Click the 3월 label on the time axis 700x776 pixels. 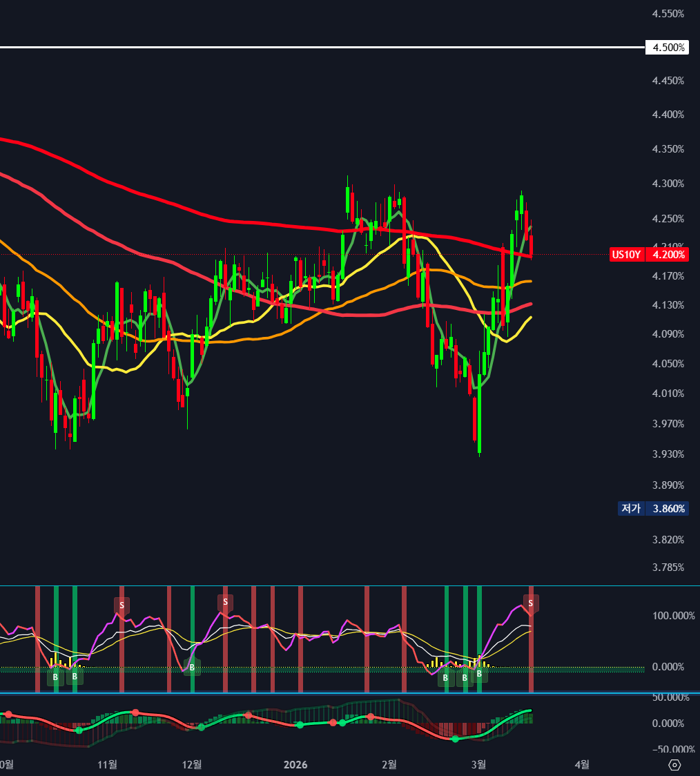click(x=478, y=764)
